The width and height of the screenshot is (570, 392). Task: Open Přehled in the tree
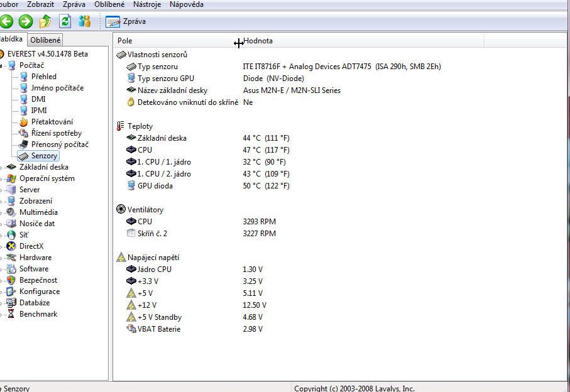pyautogui.click(x=43, y=76)
